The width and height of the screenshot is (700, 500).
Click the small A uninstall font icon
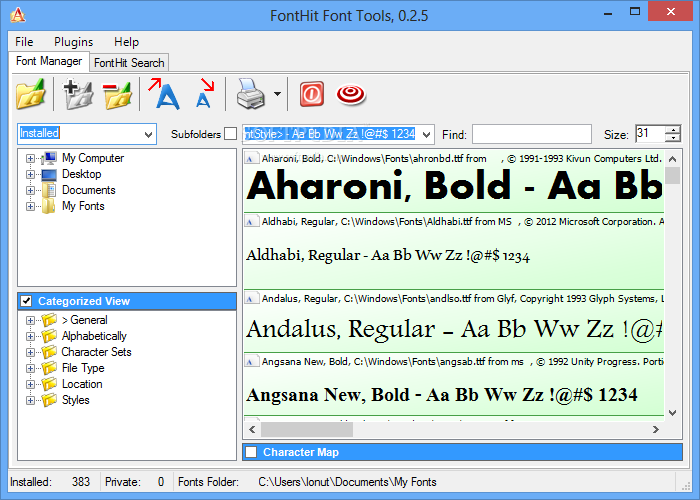pyautogui.click(x=204, y=94)
